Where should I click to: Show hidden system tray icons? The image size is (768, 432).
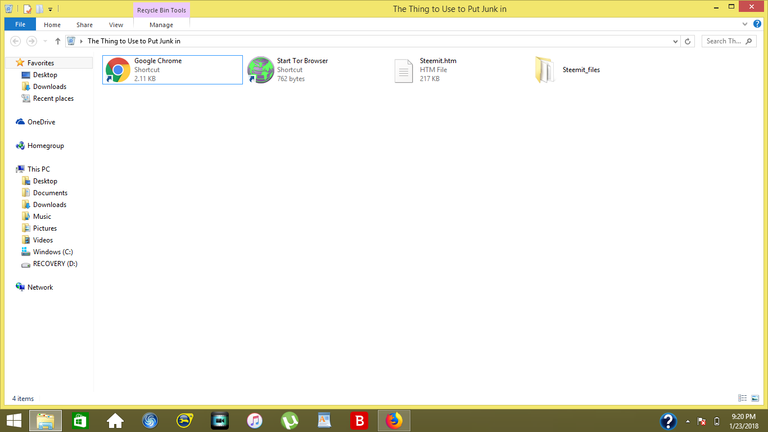pyautogui.click(x=688, y=421)
